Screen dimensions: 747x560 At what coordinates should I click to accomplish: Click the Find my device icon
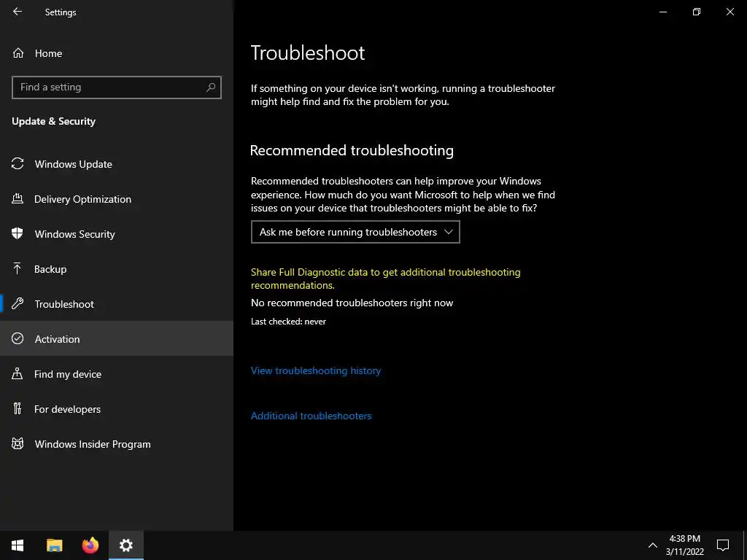pyautogui.click(x=18, y=374)
